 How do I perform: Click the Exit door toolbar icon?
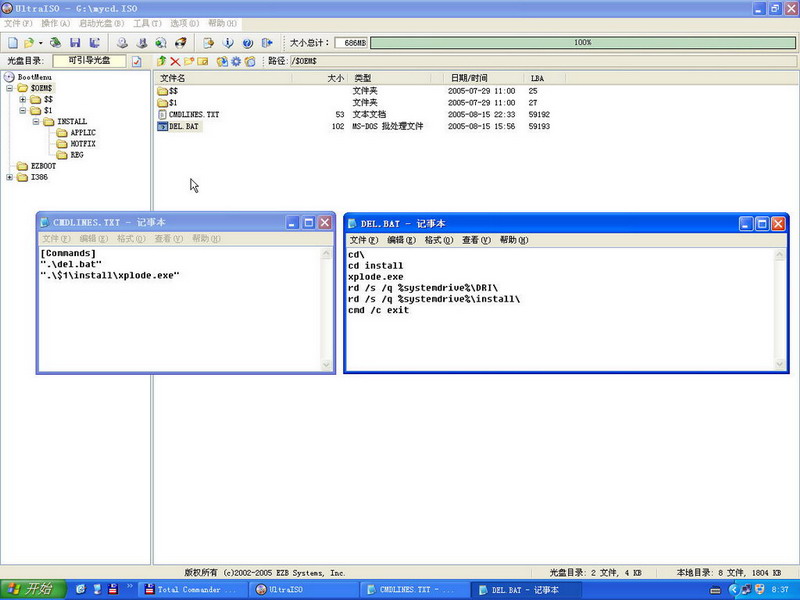pyautogui.click(x=267, y=43)
